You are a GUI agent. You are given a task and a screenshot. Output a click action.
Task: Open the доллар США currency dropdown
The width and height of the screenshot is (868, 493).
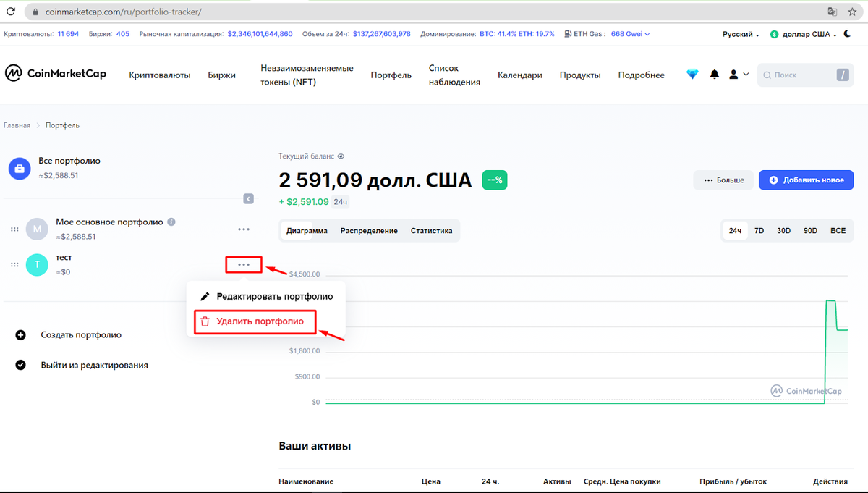(x=804, y=34)
